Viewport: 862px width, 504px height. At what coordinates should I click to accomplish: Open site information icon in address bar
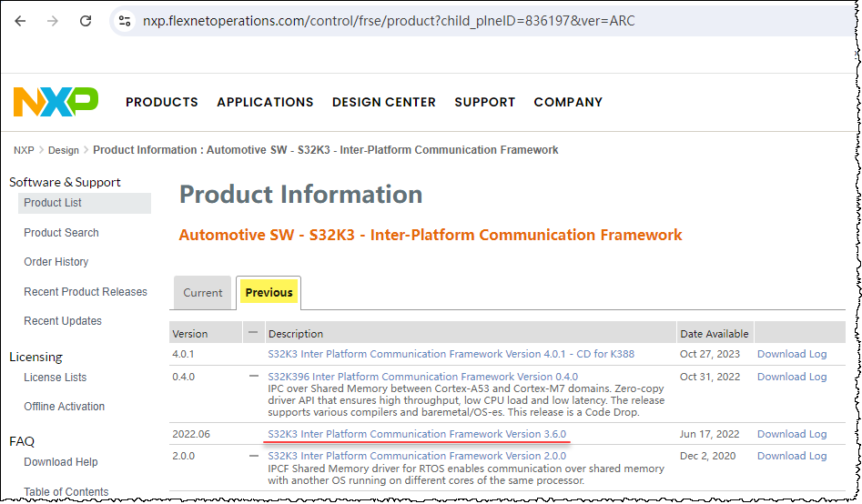tap(125, 21)
